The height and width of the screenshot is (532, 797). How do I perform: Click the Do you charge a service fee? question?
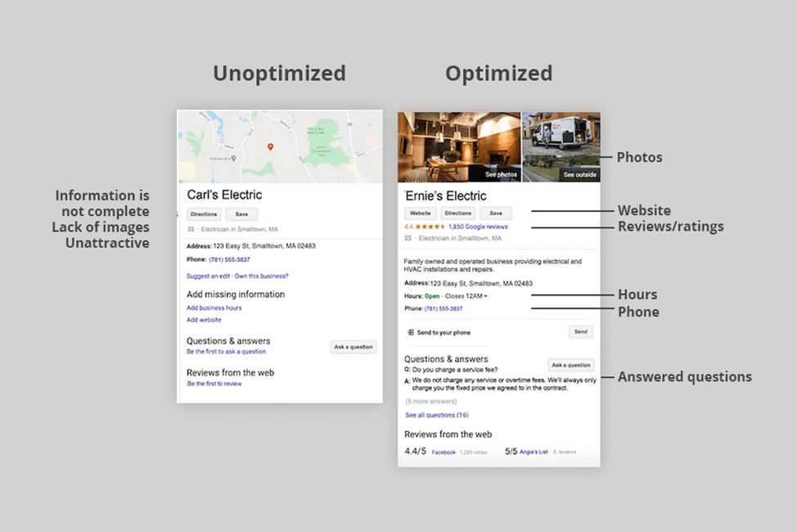point(456,370)
